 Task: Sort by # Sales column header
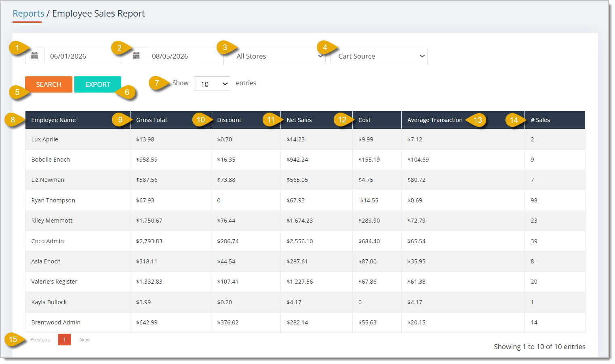click(555, 120)
